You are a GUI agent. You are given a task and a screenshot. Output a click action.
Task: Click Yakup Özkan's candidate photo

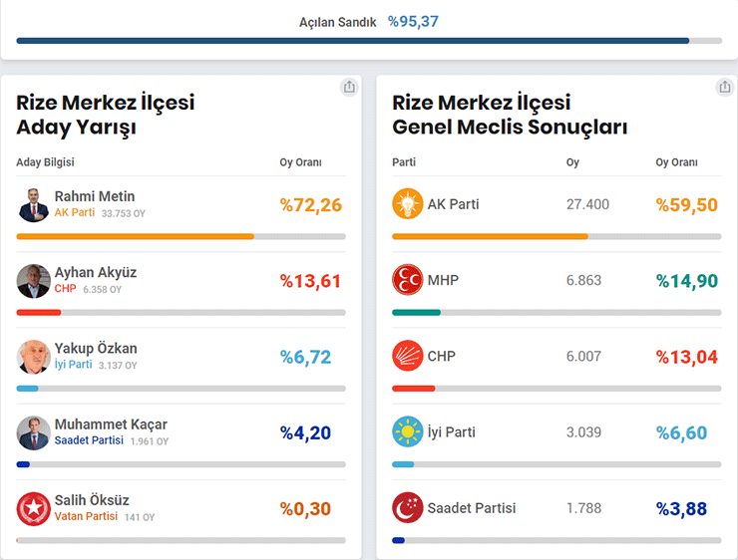click(x=33, y=357)
